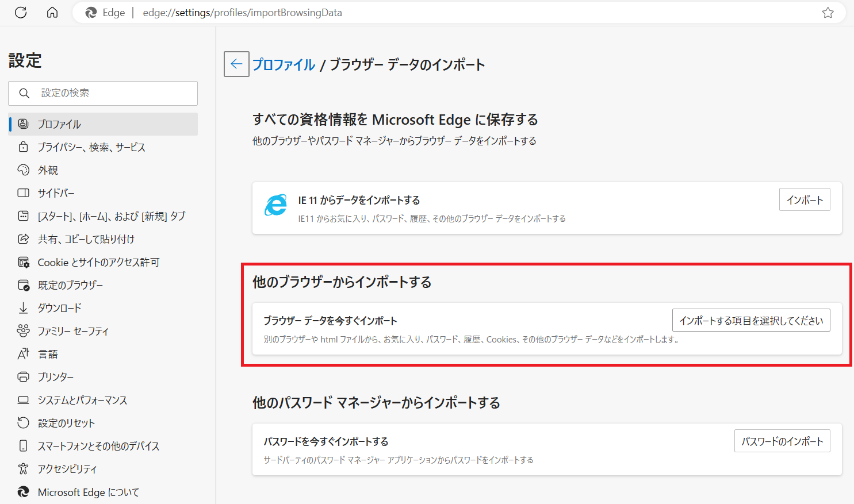
Task: Click the パスワードを今すぐインポートする title
Action: (x=326, y=441)
